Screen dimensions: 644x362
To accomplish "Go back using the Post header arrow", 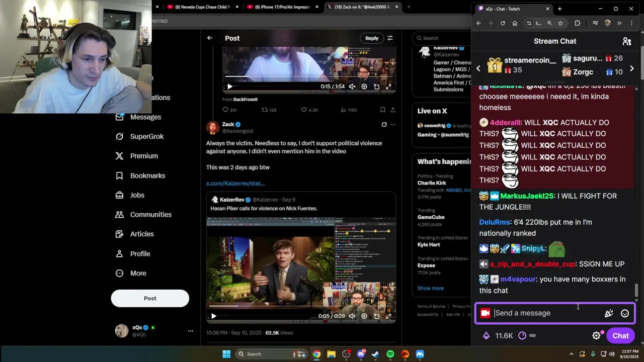I will [x=210, y=38].
